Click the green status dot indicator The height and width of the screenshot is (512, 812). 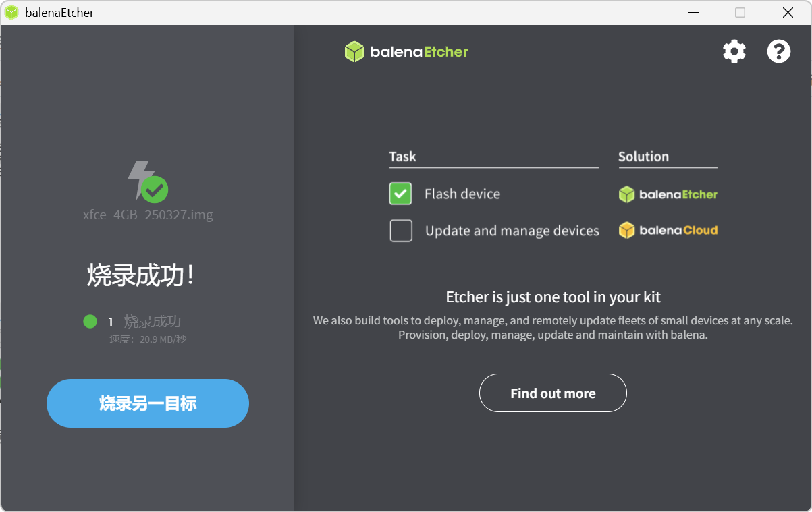coord(90,322)
